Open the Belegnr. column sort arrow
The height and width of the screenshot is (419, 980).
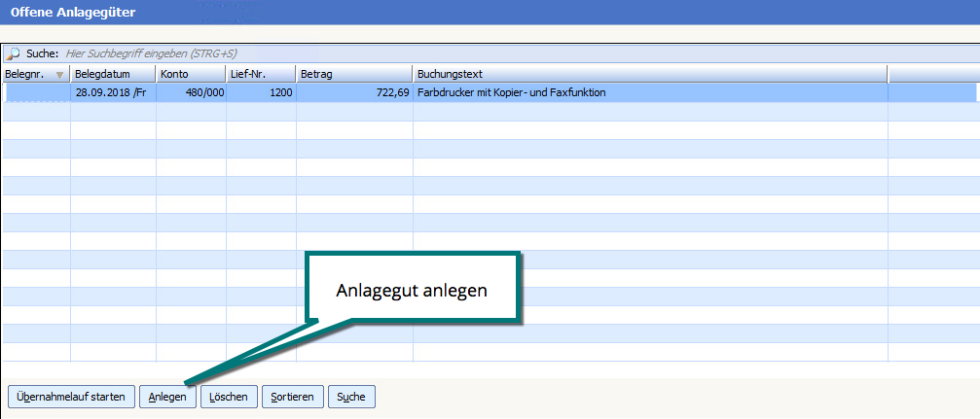coord(59,74)
